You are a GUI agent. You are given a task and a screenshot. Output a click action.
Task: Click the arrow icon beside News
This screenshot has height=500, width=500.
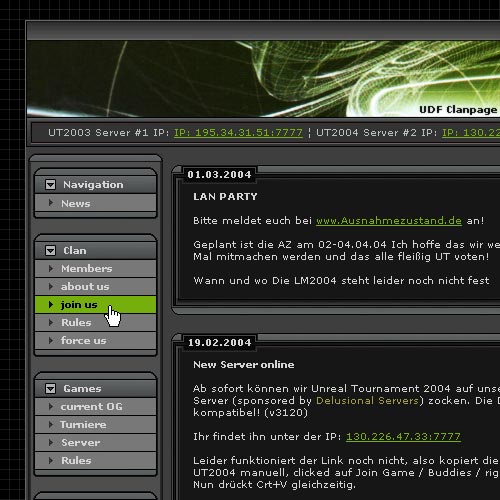(51, 203)
